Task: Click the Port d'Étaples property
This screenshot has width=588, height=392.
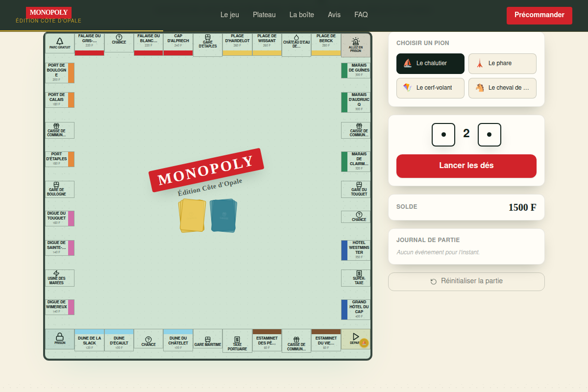Action: click(60, 159)
